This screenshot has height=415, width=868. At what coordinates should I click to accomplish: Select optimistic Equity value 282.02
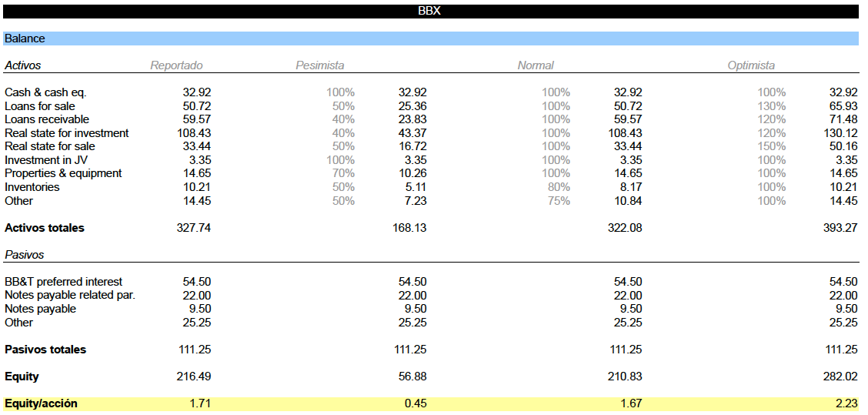tap(841, 377)
